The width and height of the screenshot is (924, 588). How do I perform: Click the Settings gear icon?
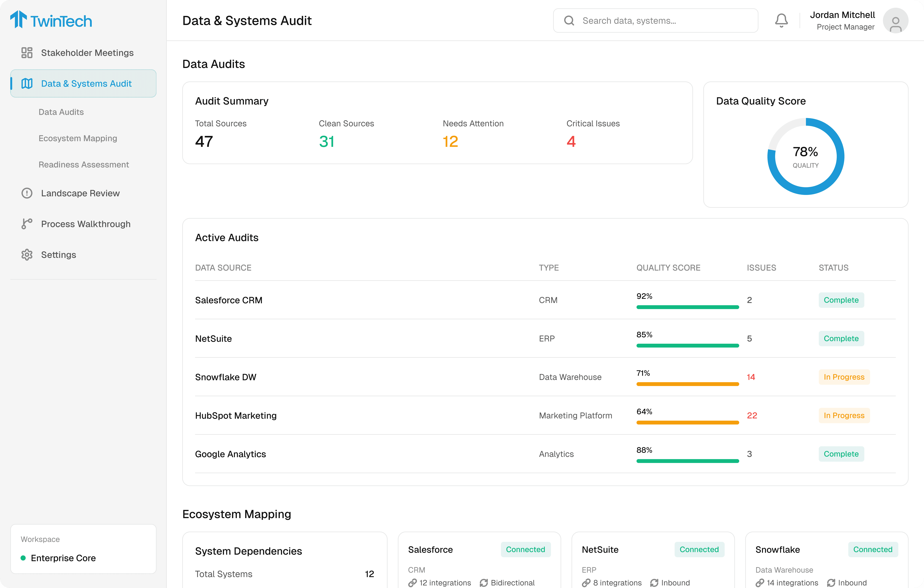27,255
